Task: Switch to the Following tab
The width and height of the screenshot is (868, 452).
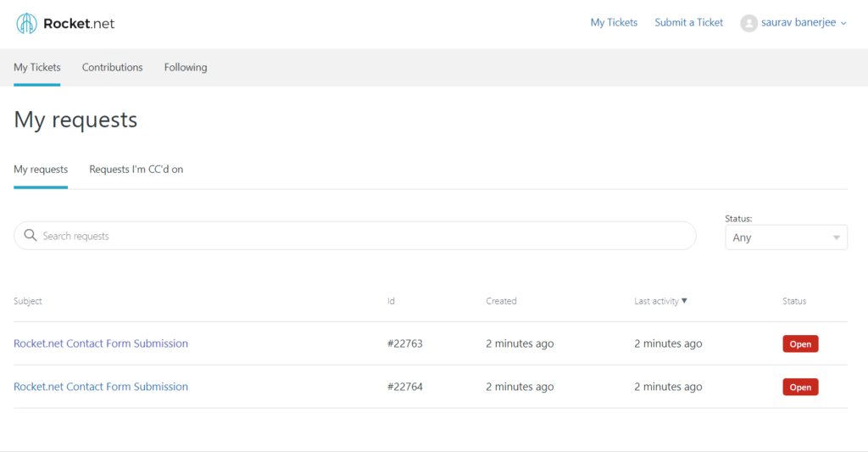Action: click(186, 68)
